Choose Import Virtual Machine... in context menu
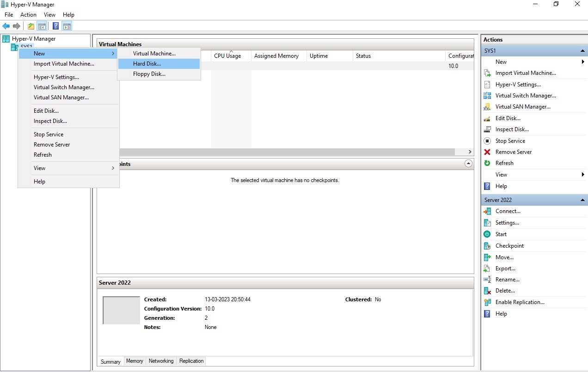The width and height of the screenshot is (588, 372). [68, 64]
